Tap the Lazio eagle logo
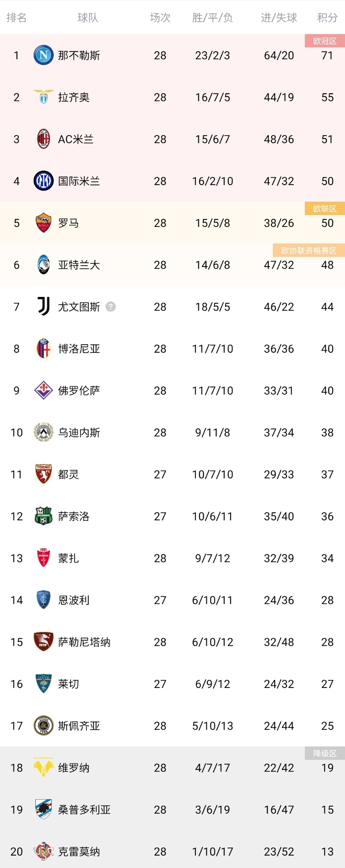Screen dimensions: 345x868 (x=43, y=97)
